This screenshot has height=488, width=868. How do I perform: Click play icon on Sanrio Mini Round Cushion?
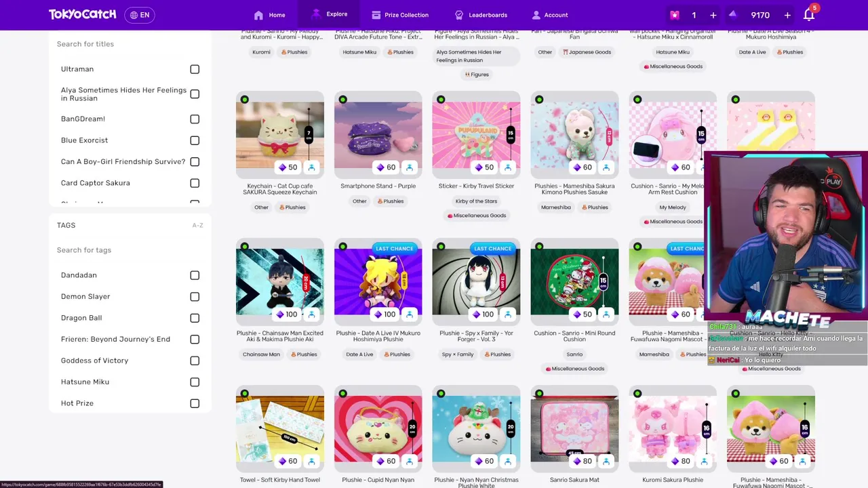tap(606, 314)
